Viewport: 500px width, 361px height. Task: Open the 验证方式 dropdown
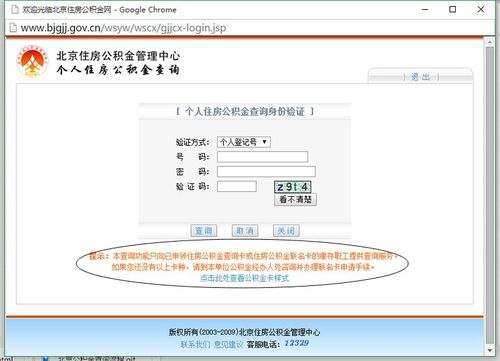(x=244, y=142)
